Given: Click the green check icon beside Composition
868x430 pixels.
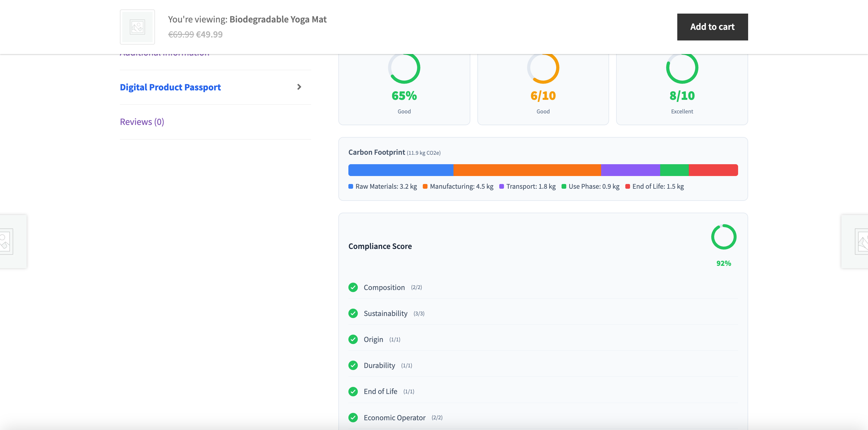Looking at the screenshot, I should (x=353, y=287).
